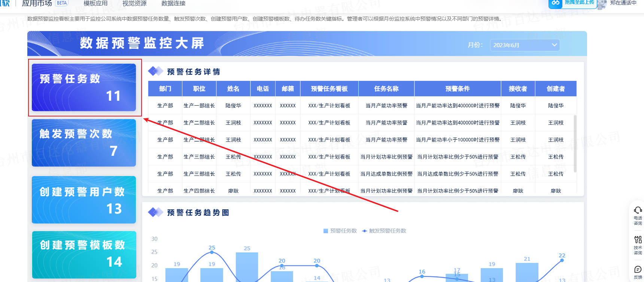This screenshot has width=644, height=282.
Task: Click the avatar icon beside 郑在通话中
Action: (x=602, y=4)
